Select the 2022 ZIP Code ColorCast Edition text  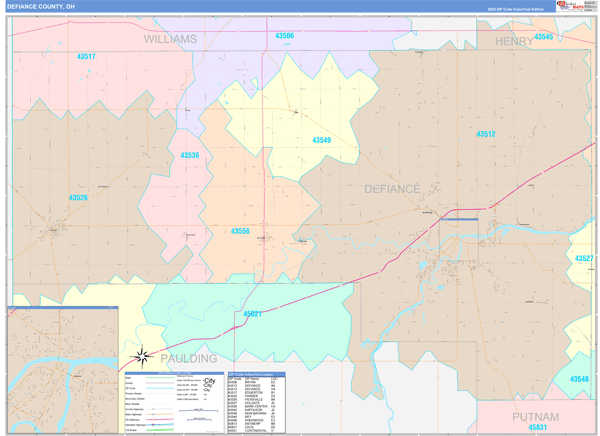click(515, 8)
